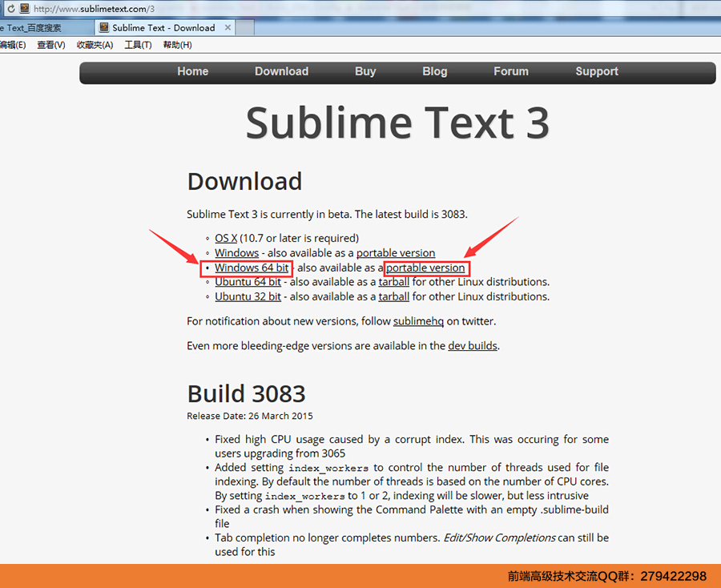This screenshot has width=721, height=588.
Task: Open the 帮助(H) menu
Action: point(176,45)
